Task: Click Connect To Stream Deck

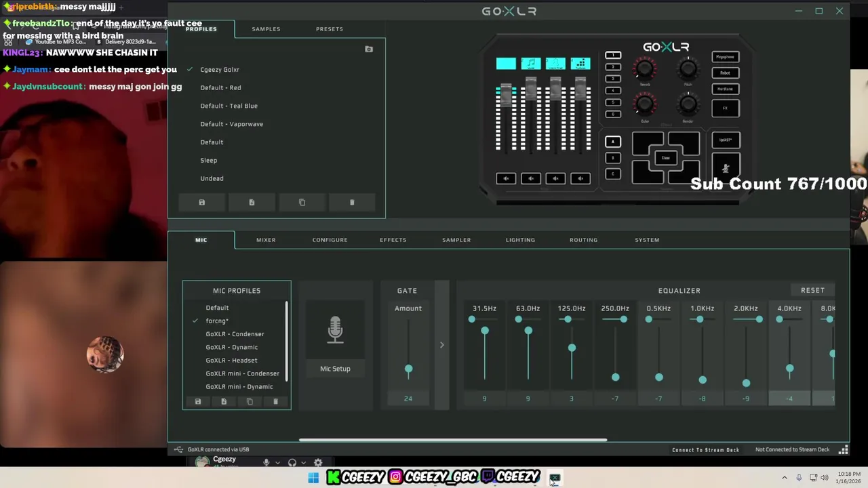Action: click(705, 449)
